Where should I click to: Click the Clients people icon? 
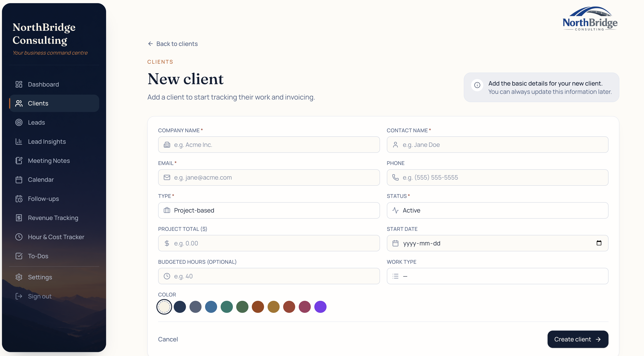tap(19, 103)
